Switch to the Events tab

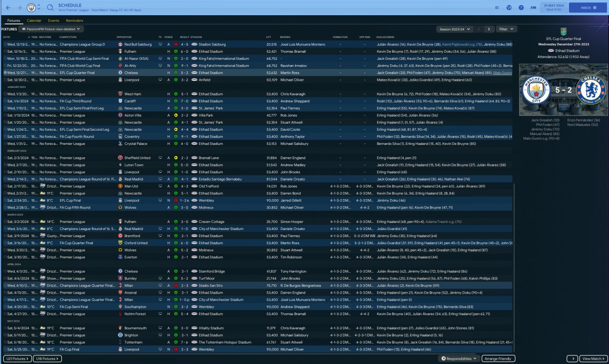tap(53, 21)
